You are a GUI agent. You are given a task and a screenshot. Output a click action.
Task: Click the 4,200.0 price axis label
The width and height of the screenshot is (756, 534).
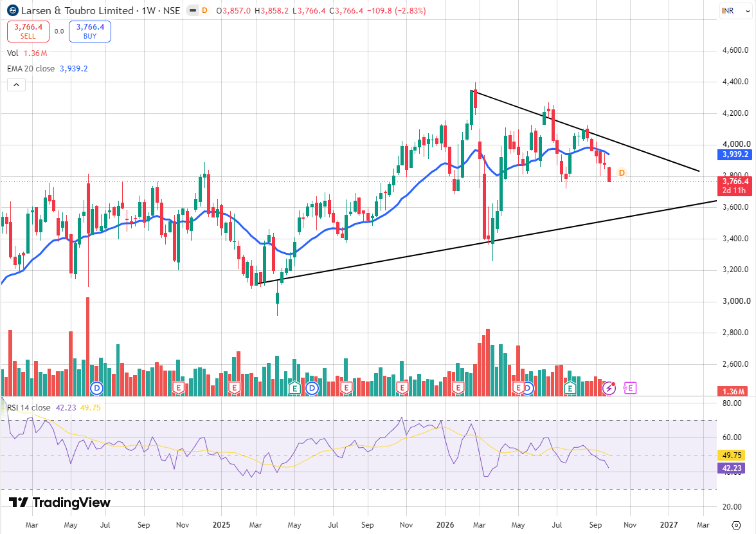point(735,113)
